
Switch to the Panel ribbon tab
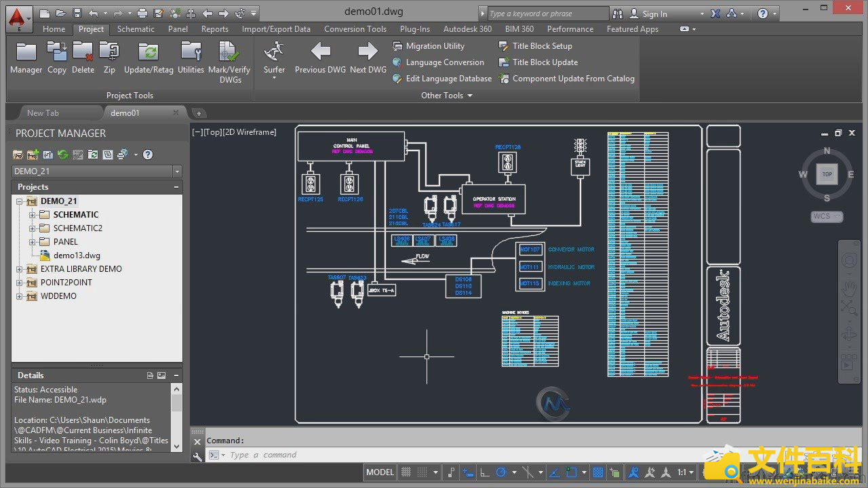click(x=178, y=29)
